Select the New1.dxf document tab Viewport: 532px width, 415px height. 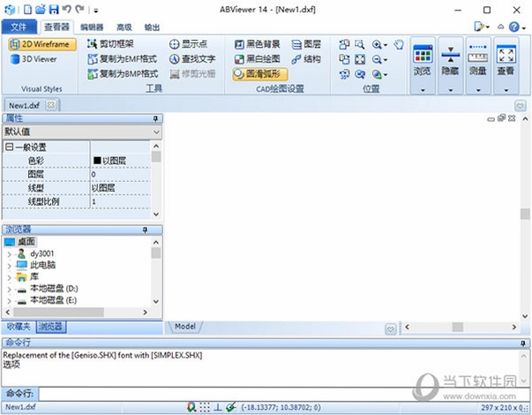pos(24,105)
